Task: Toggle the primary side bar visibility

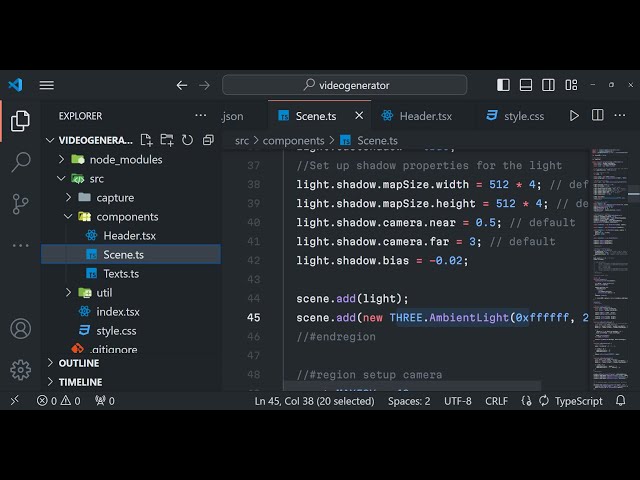Action: pyautogui.click(x=503, y=85)
